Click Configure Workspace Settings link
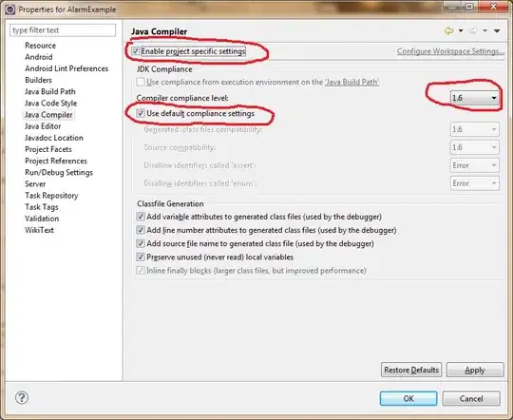Viewport: 513px width, 420px height. point(450,51)
